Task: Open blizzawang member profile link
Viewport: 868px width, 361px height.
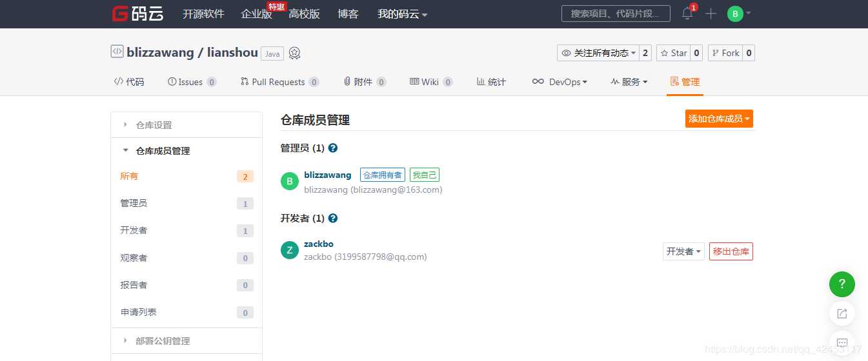Action: [328, 175]
